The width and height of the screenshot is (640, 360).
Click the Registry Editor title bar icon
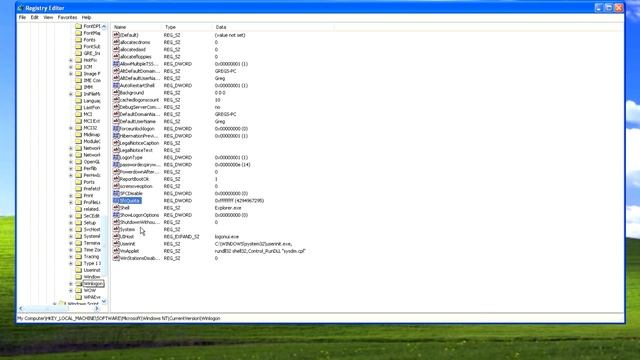20,8
